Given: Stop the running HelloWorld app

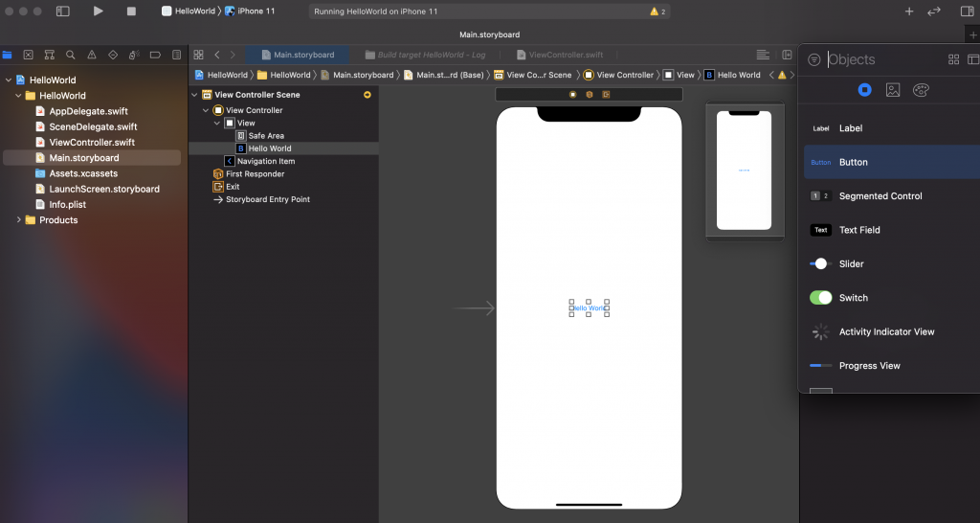Looking at the screenshot, I should click(131, 11).
